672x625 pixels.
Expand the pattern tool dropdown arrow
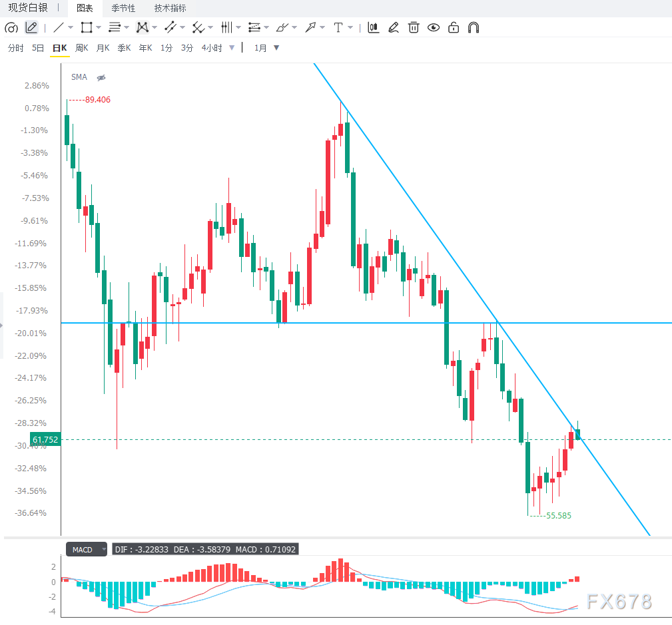(x=155, y=27)
